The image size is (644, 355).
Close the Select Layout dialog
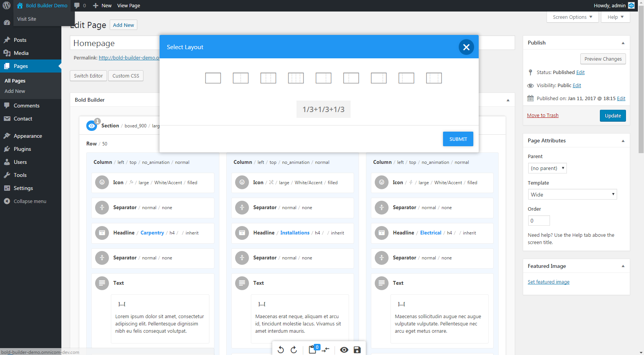[466, 47]
